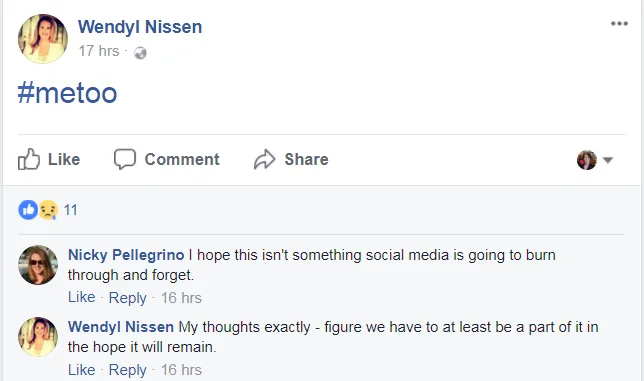This screenshot has width=644, height=381.
Task: Click the sad face reaction icon
Action: (48, 210)
